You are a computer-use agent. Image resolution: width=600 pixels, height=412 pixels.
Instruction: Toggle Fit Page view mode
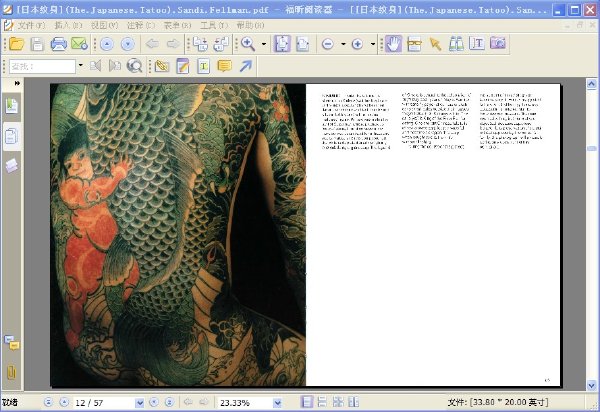(x=282, y=44)
